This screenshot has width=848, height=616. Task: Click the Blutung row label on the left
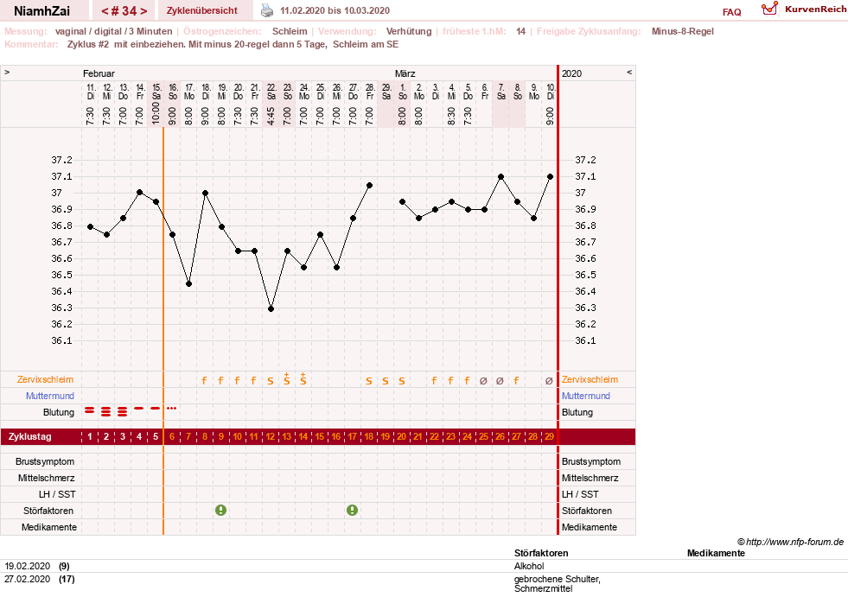click(59, 412)
